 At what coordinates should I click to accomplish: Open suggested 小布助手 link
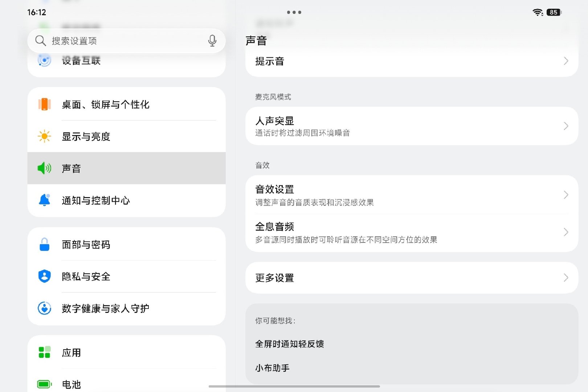click(x=272, y=368)
